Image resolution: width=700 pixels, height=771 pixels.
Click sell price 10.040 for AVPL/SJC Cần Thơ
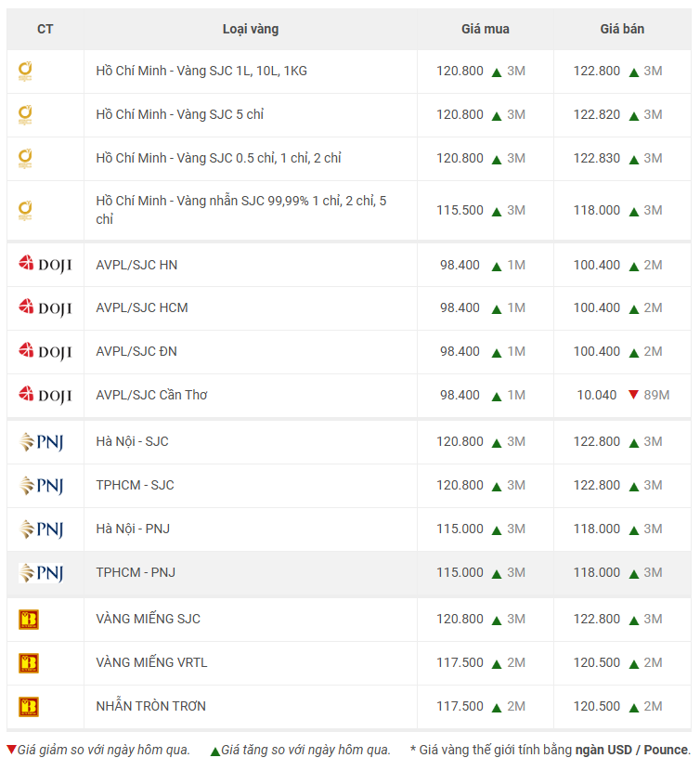[x=597, y=395]
